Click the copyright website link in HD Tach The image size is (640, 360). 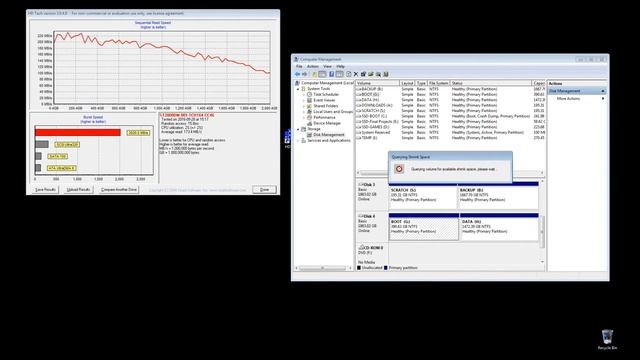click(x=198, y=190)
